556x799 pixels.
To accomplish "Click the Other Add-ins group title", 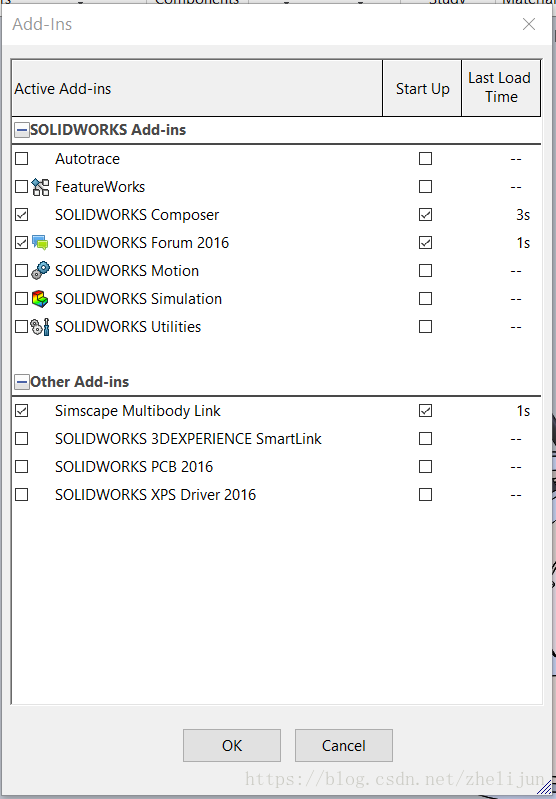I will [80, 382].
